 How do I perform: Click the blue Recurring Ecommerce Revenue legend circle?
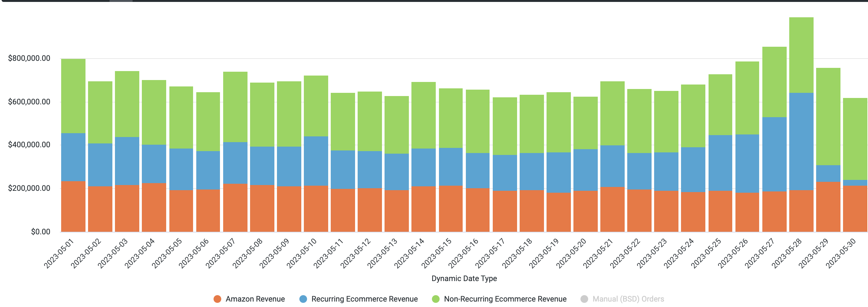[303, 299]
